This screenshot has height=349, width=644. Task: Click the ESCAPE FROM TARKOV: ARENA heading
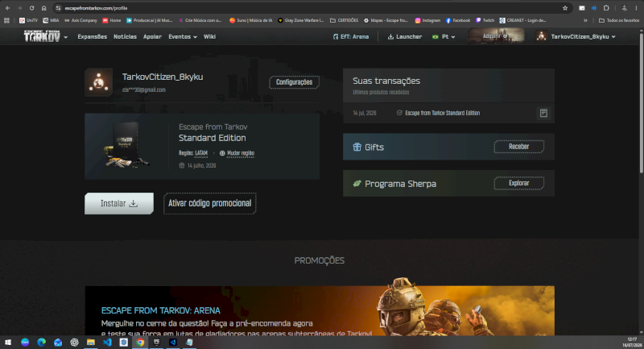click(160, 310)
